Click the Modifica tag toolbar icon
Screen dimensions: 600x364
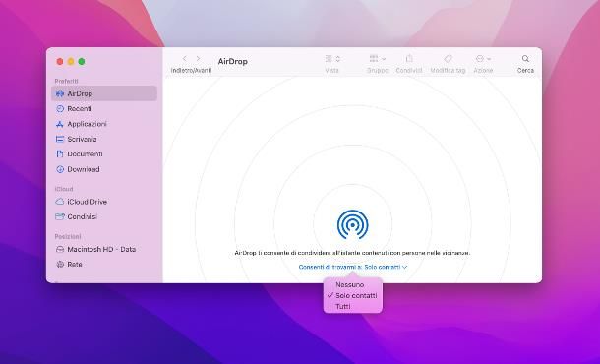[448, 59]
